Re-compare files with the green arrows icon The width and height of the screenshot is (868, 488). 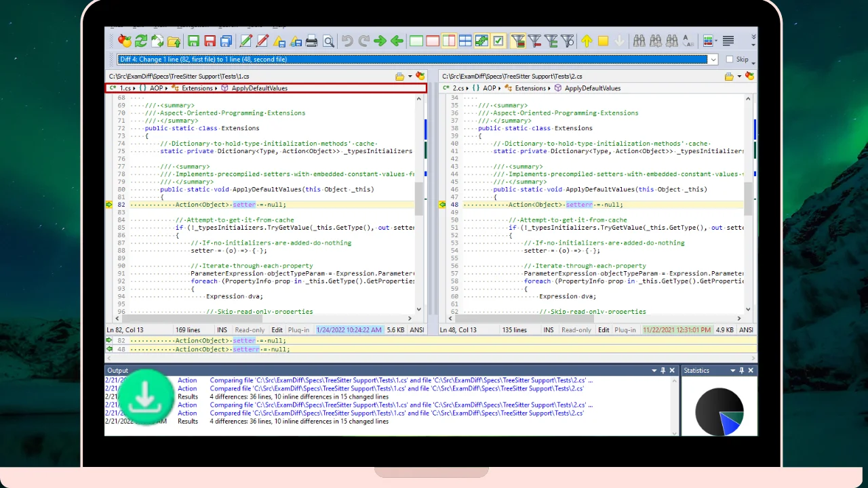coord(141,41)
